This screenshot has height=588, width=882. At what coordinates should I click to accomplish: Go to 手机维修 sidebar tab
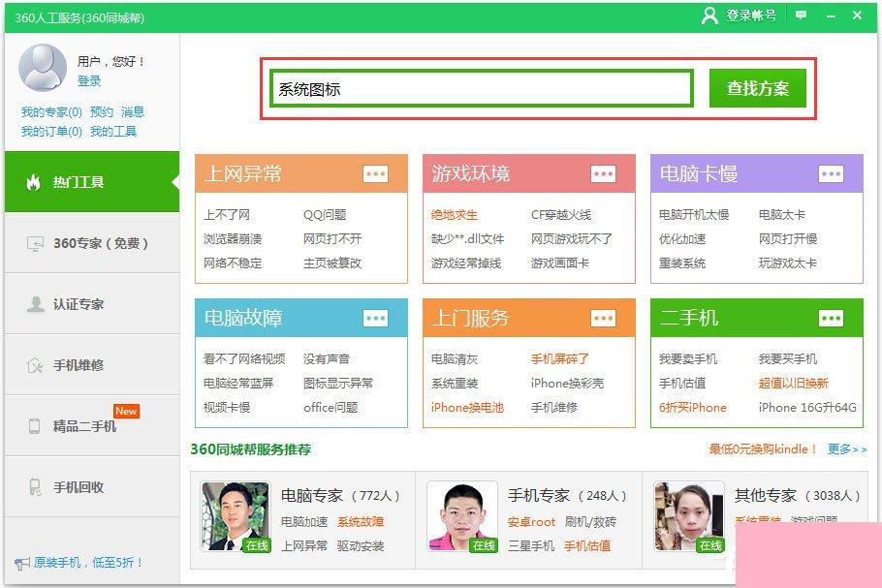(x=92, y=365)
